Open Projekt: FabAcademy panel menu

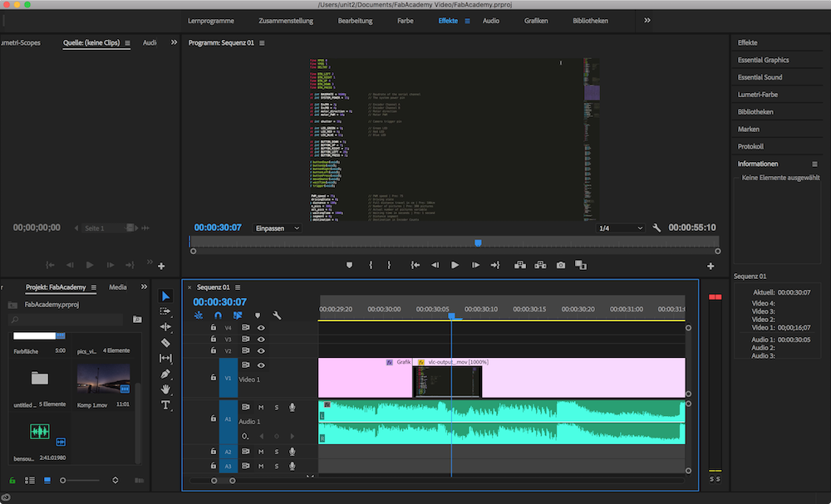click(x=94, y=287)
